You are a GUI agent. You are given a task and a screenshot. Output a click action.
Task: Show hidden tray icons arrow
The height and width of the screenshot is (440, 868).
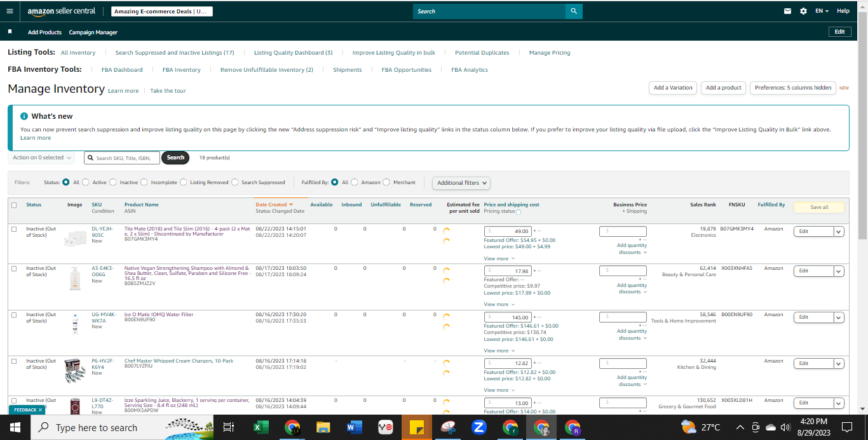click(740, 427)
